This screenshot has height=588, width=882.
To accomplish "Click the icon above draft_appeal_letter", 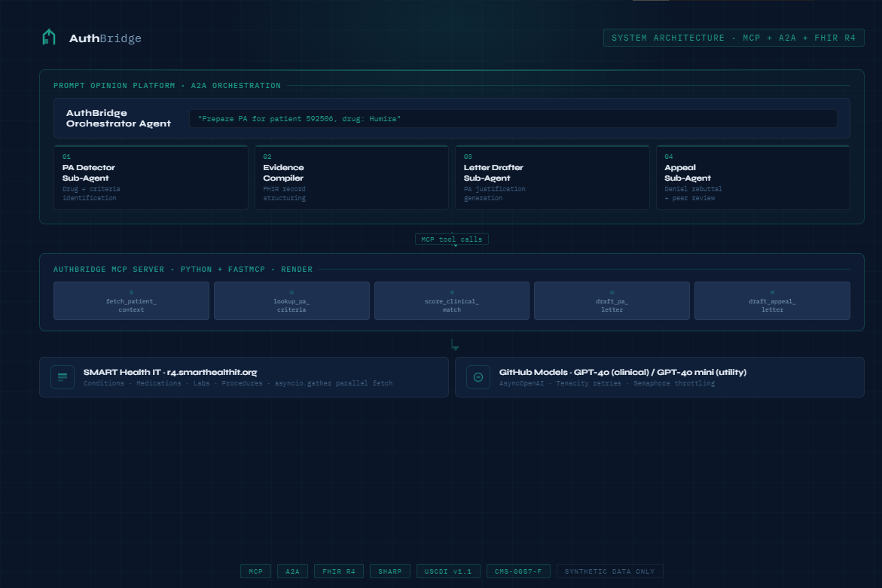I will click(772, 292).
